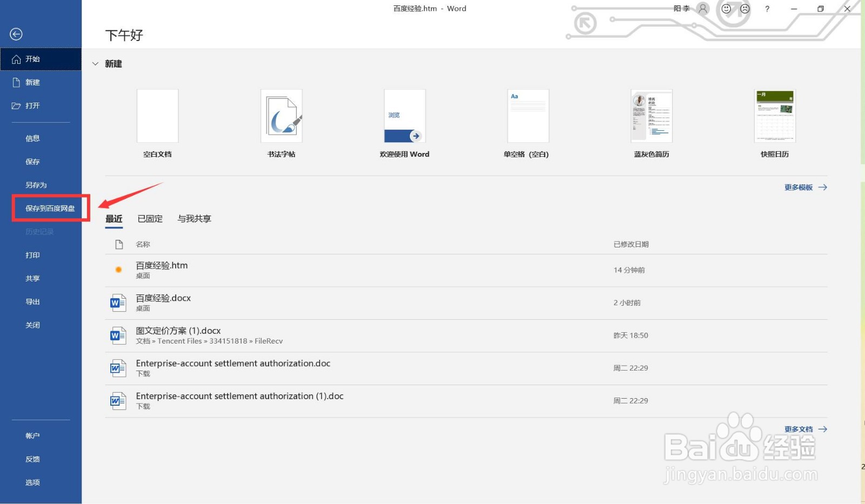
Task: Click the 阳 李 account name
Action: pyautogui.click(x=682, y=9)
